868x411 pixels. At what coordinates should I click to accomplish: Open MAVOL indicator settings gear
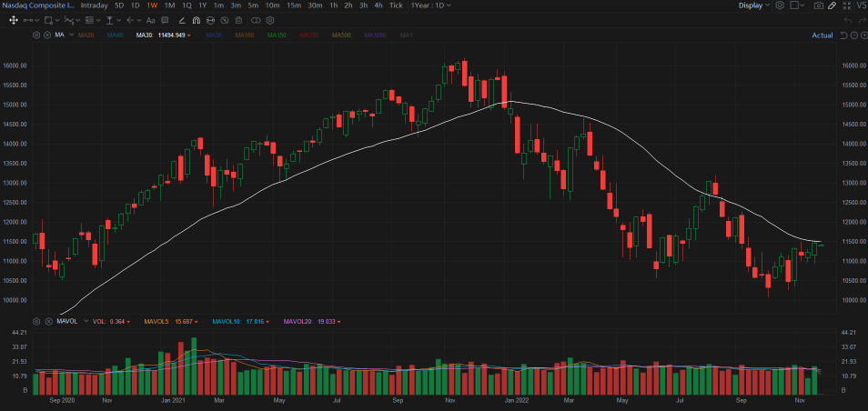click(36, 321)
